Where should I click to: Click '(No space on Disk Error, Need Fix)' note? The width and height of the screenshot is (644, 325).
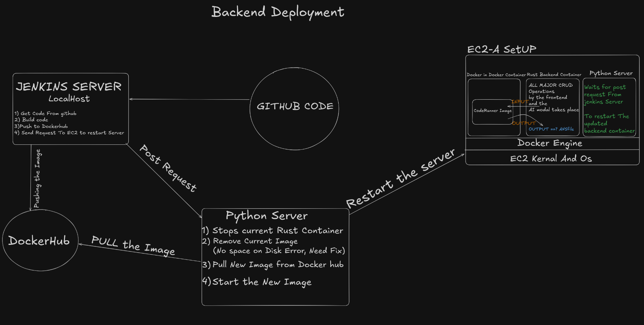pyautogui.click(x=279, y=251)
